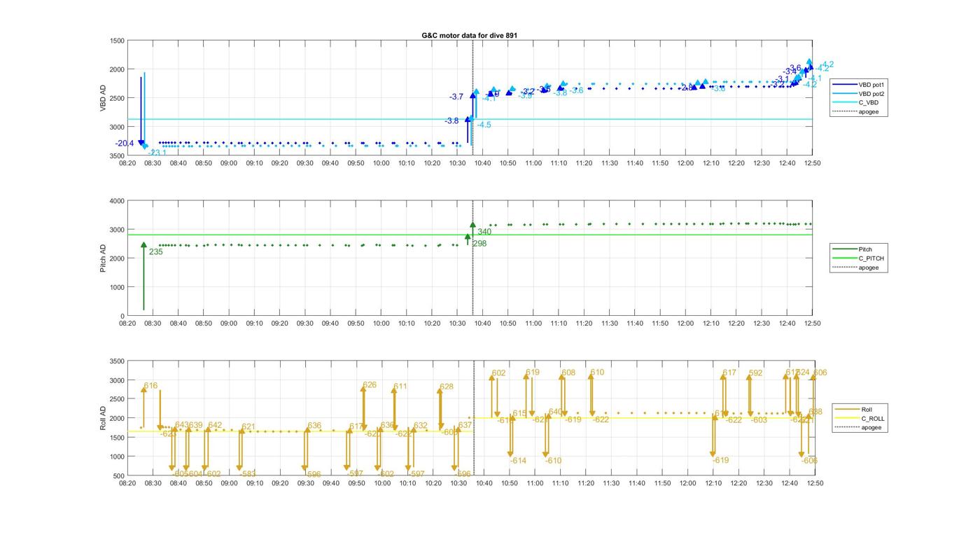
Task: Click the '4000' tick on the Pitch axis
Action: (115, 201)
